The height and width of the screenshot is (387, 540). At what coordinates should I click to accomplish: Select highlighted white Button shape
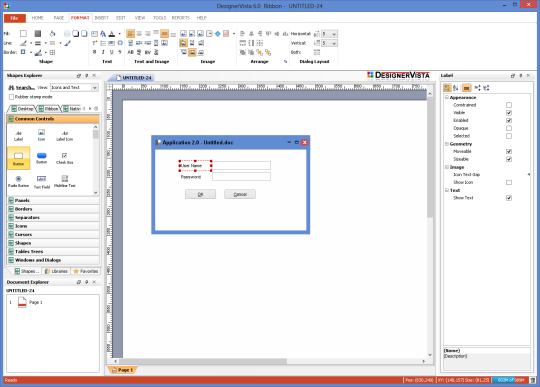[x=18, y=158]
